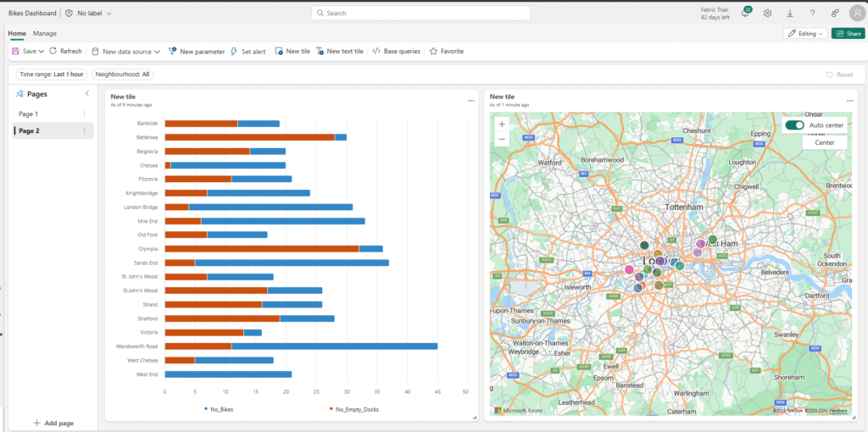This screenshot has height=432, width=868.
Task: Click the Share button
Action: pos(849,34)
